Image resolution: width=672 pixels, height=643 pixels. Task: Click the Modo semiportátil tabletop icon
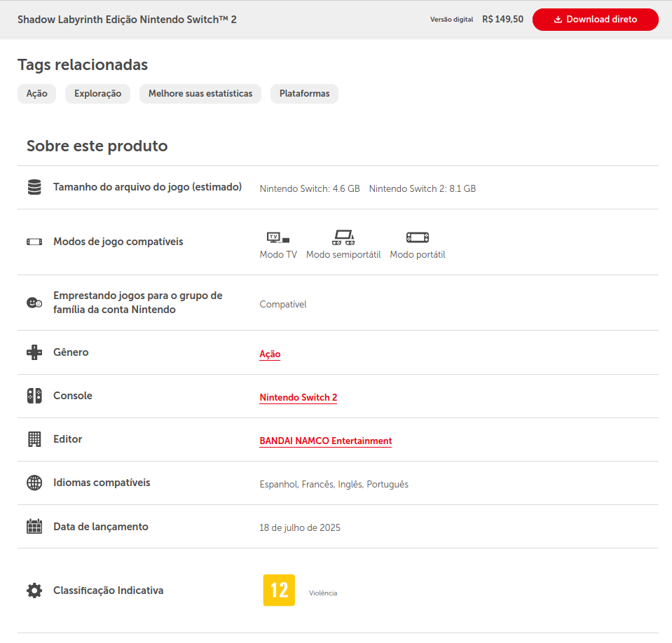[343, 237]
